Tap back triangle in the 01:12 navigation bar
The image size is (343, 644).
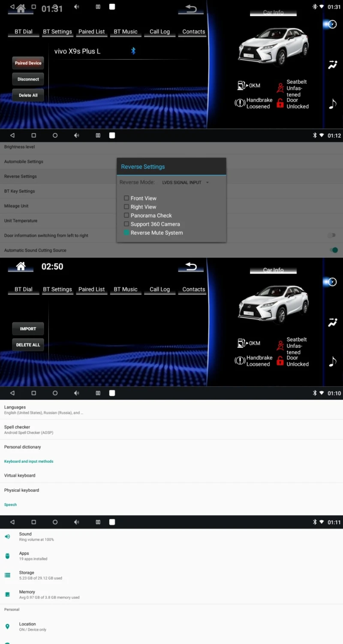[12, 135]
